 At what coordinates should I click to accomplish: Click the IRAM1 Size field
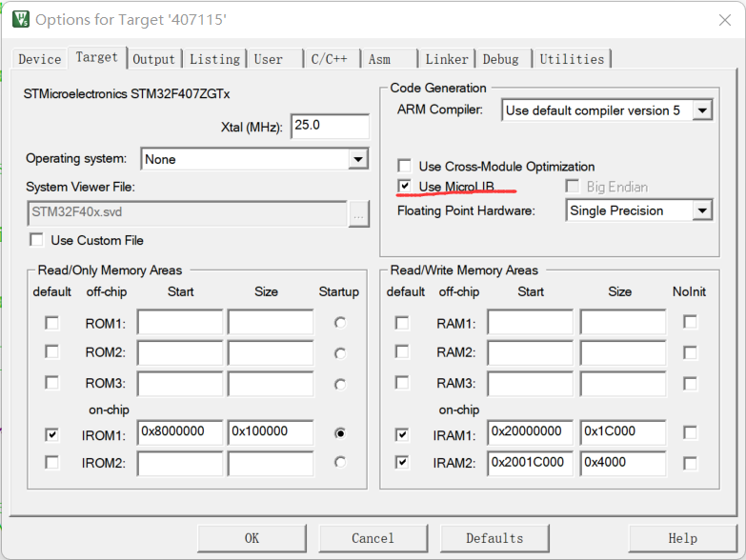(623, 432)
